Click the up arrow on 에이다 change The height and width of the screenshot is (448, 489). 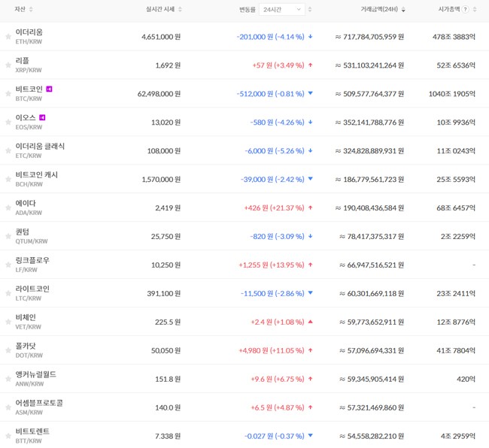click(310, 207)
